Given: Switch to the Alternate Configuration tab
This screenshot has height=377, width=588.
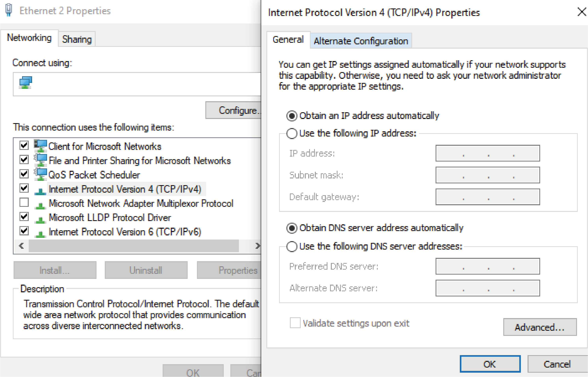Looking at the screenshot, I should [361, 41].
